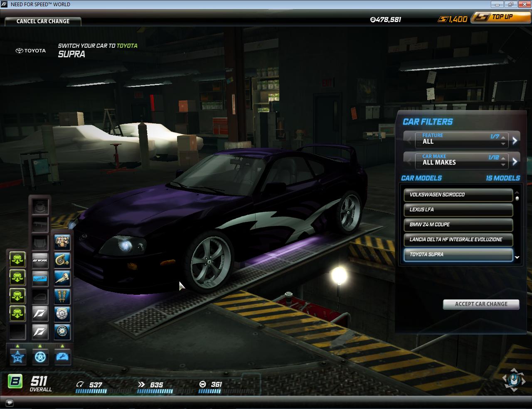The width and height of the screenshot is (532, 409).
Task: Choose Lancia Delta HF Integrale Evoluzione
Action: click(x=458, y=240)
